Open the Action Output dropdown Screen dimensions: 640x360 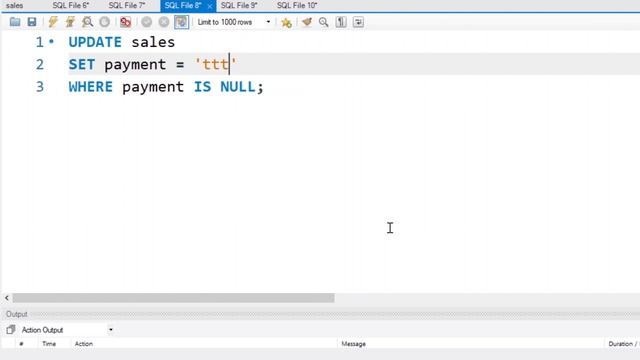[x=67, y=330]
